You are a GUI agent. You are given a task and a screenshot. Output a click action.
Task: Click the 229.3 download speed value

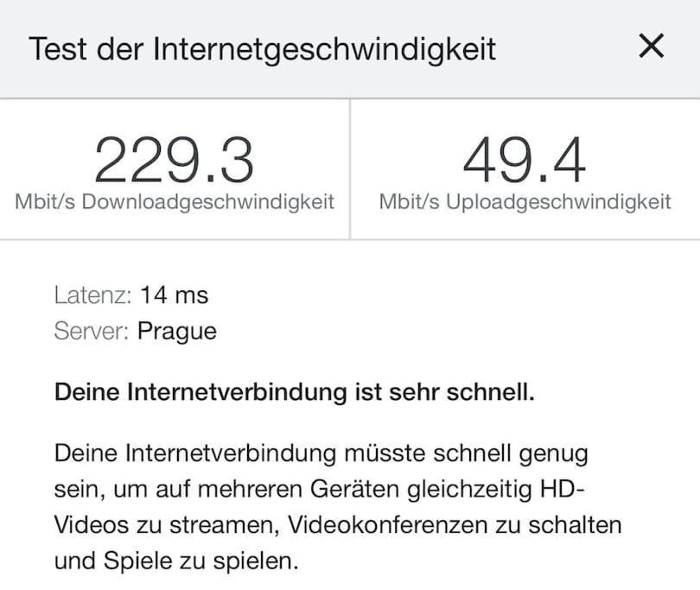(174, 162)
